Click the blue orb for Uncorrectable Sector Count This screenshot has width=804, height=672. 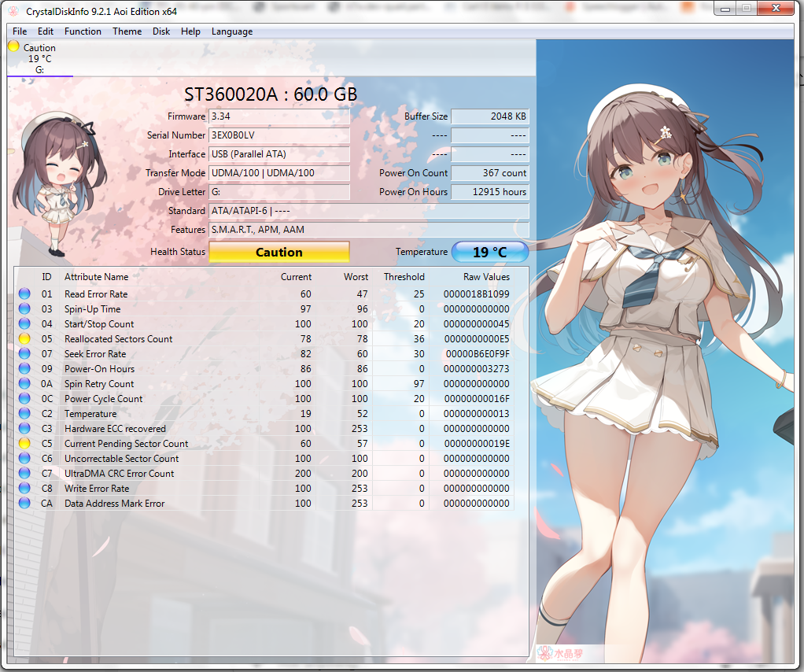pos(24,458)
